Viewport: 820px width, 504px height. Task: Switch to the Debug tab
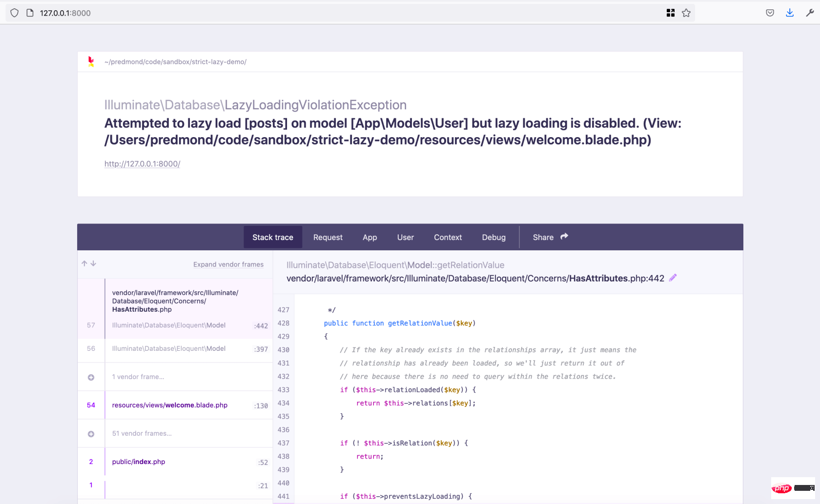(x=493, y=237)
